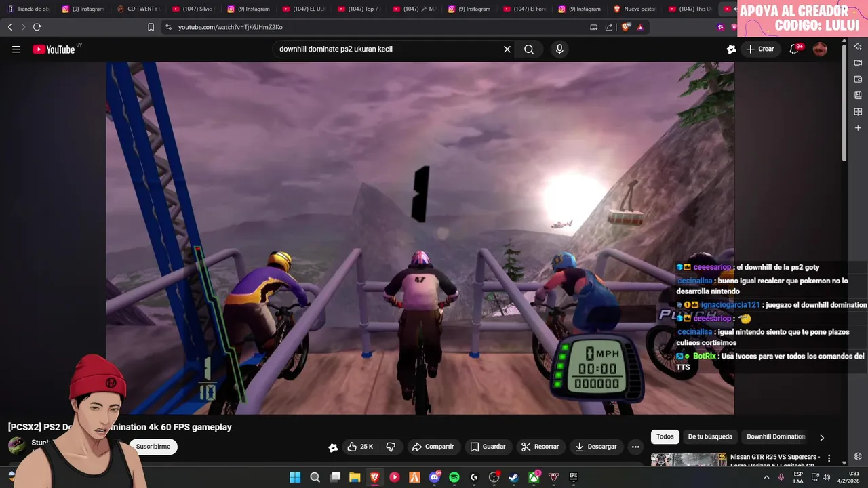This screenshot has width=868, height=488.
Task: Open screen cast icon in address bar
Action: pos(593,27)
